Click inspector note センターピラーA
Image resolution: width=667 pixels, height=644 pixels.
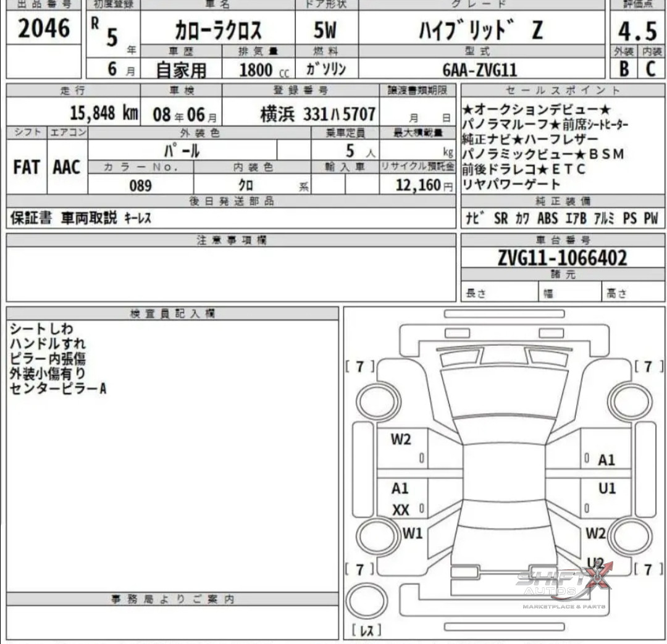(x=58, y=388)
